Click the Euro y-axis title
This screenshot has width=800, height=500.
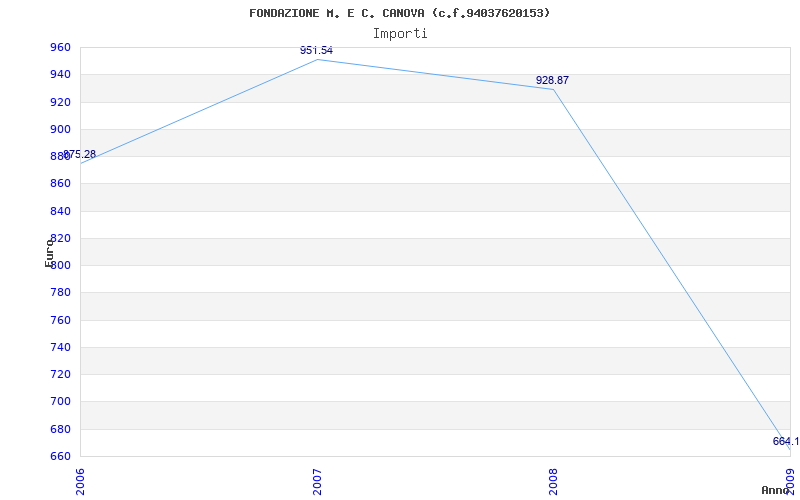point(49,252)
